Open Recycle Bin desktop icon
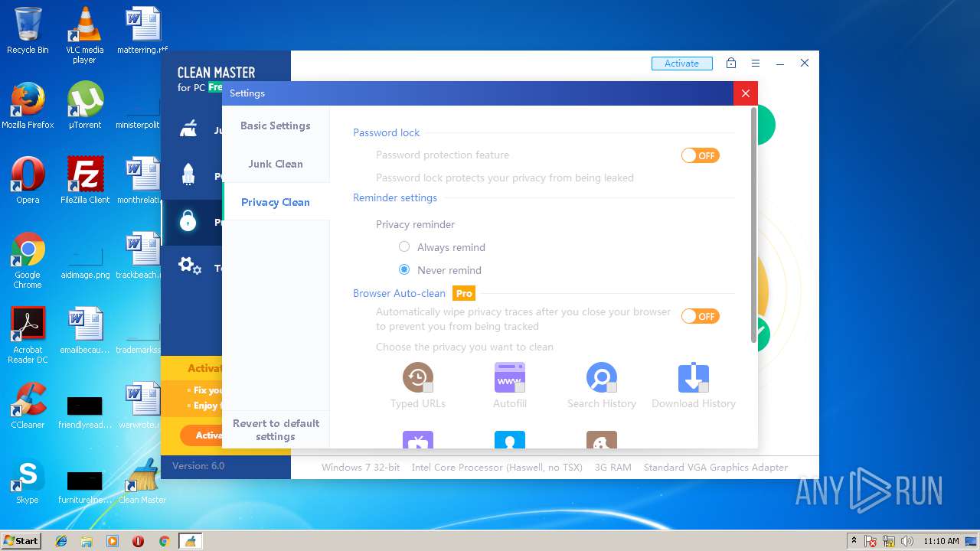Image resolution: width=980 pixels, height=551 pixels. [x=28, y=31]
